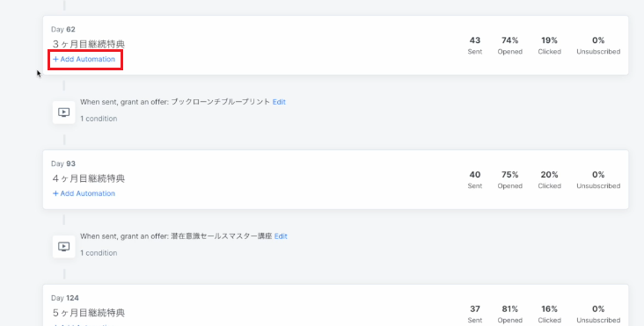Click the 43 Sent stat on Day 62

pyautogui.click(x=475, y=46)
